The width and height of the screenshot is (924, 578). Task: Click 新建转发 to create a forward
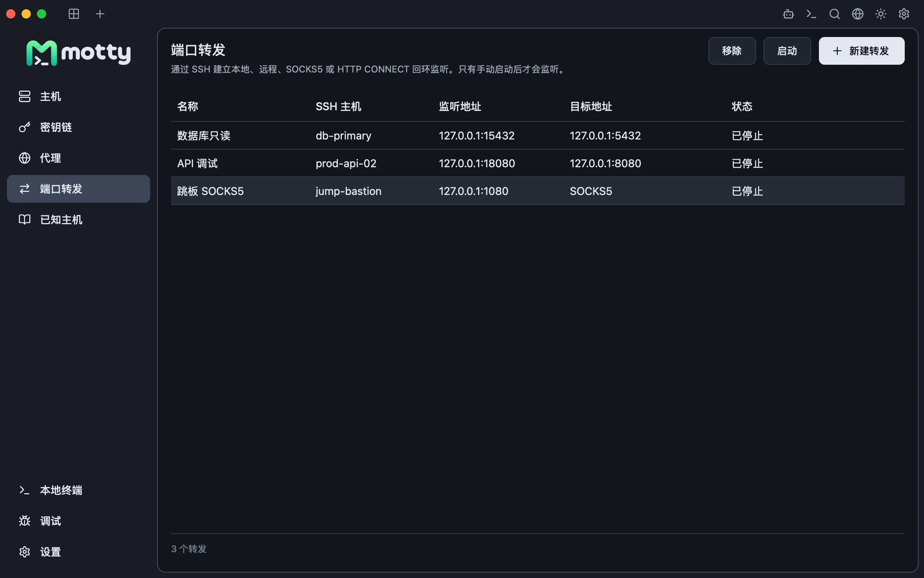click(862, 51)
